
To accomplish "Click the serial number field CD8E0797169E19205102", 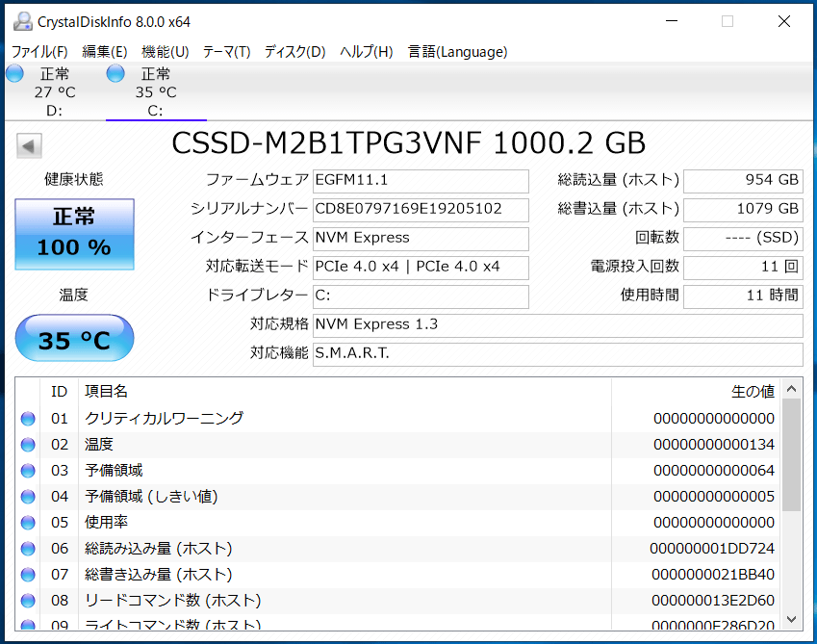I will (x=421, y=210).
